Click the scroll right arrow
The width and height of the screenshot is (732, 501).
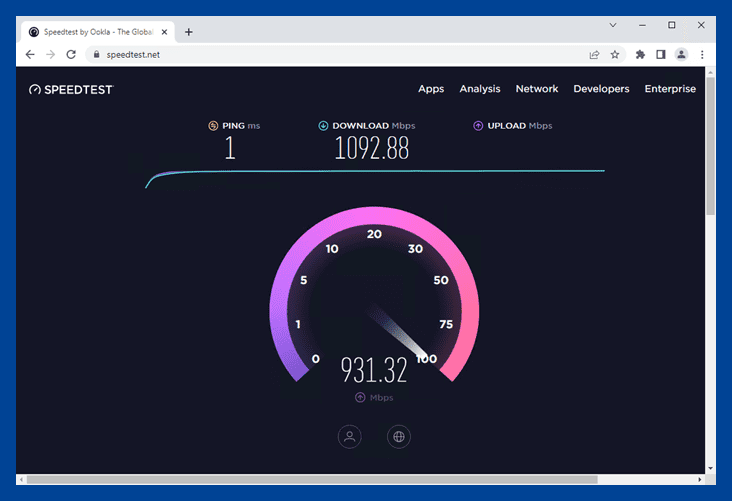coord(699,480)
